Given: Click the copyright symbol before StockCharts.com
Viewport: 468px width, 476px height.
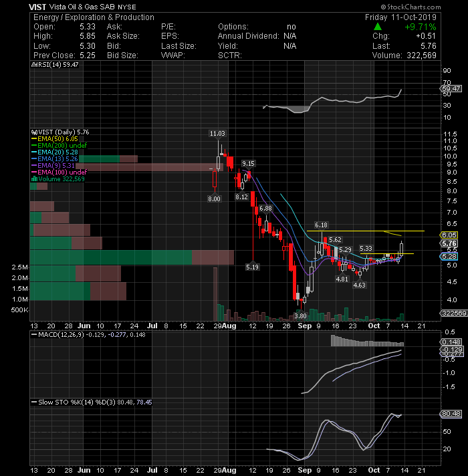Looking at the screenshot, I should coord(383,7).
